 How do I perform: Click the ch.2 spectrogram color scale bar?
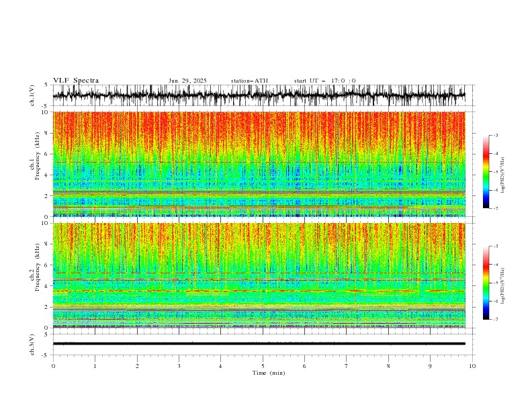[486, 283]
